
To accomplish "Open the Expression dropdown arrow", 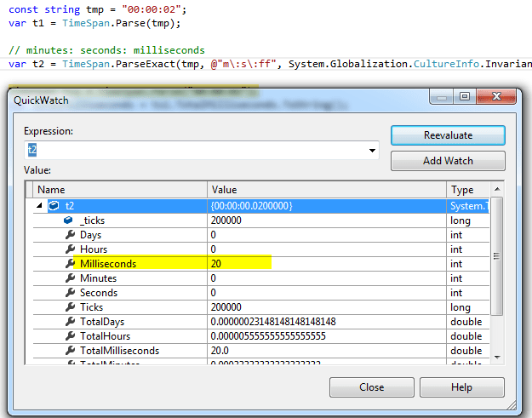I will coord(372,151).
